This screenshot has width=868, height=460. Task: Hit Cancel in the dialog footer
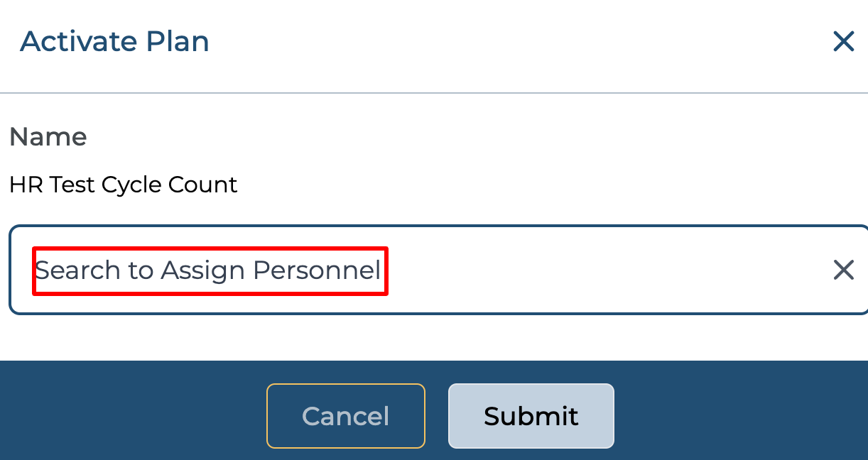346,416
